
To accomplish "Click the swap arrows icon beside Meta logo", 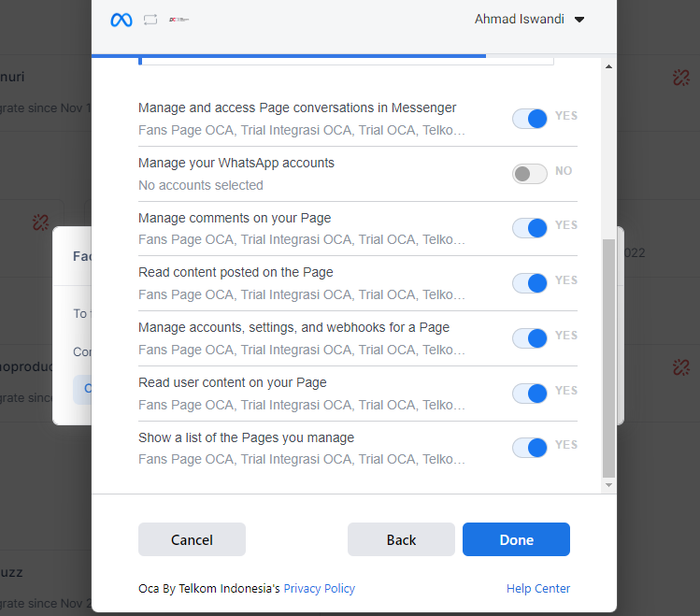I will pos(150,20).
